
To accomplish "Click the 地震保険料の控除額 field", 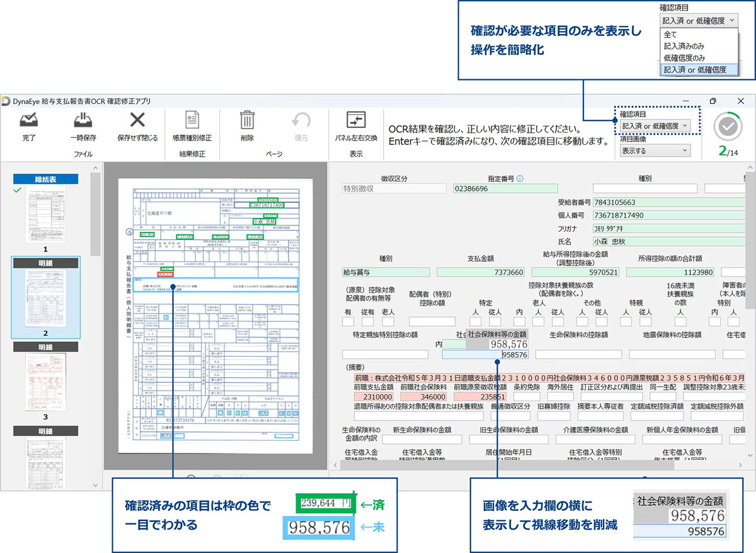I will click(672, 355).
